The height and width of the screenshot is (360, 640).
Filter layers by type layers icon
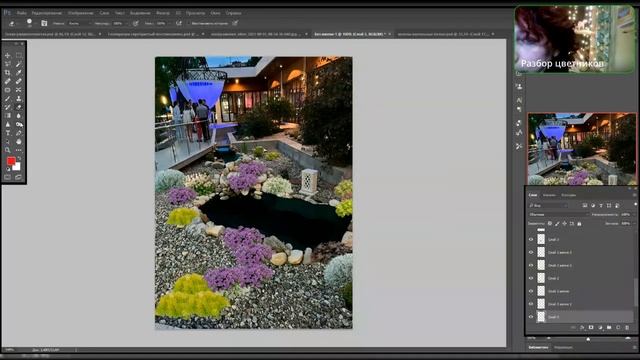601,205
